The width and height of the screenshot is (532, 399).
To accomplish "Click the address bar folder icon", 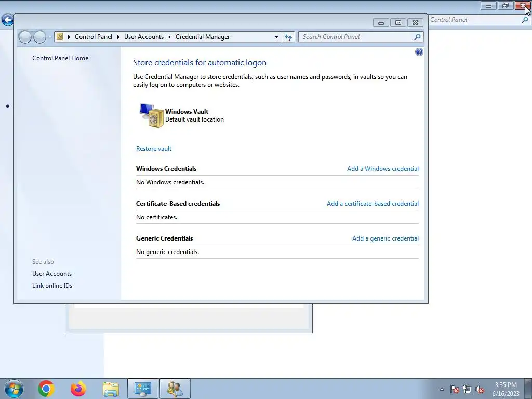I will pyautogui.click(x=60, y=37).
